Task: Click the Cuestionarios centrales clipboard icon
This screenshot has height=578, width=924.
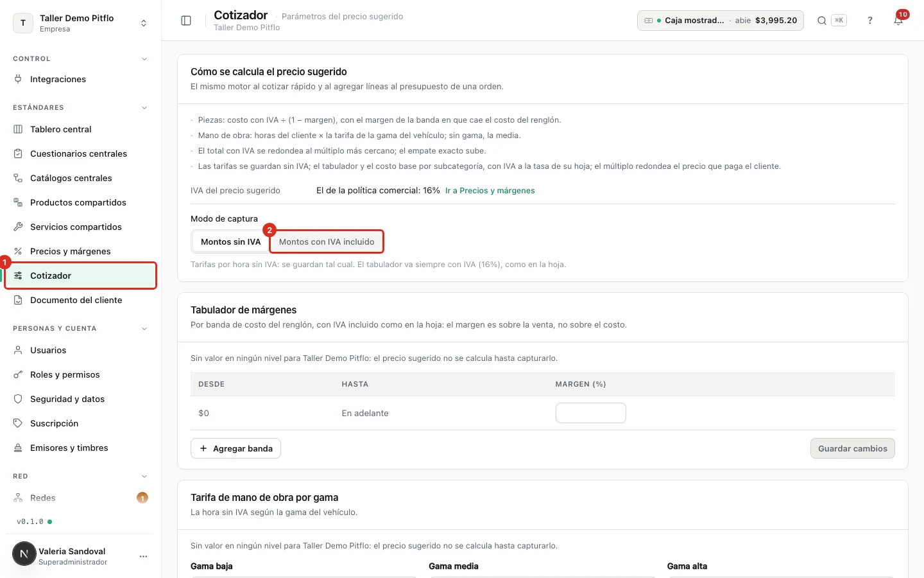Action: coord(18,153)
